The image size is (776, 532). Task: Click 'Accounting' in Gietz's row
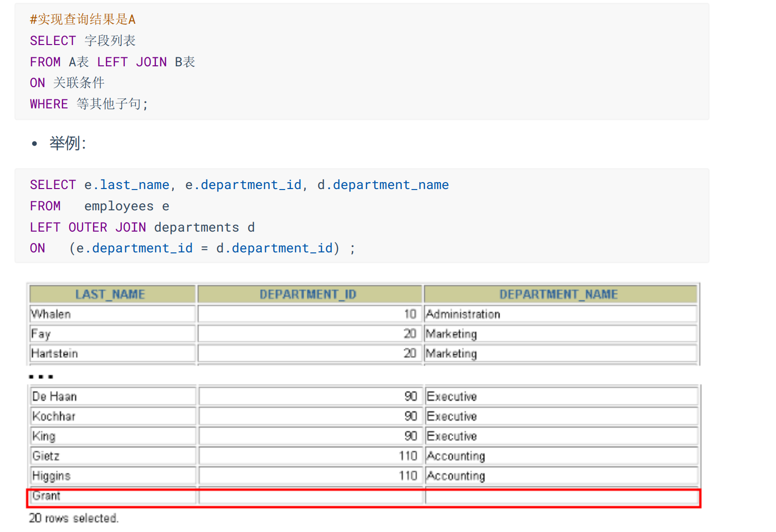(x=456, y=456)
